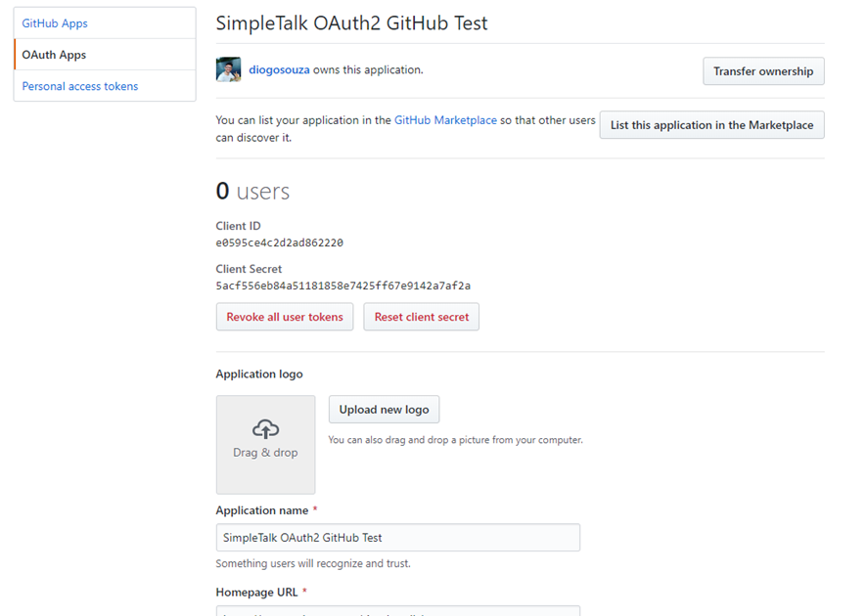Click 'Something users will recognize and trust' hint

(313, 563)
